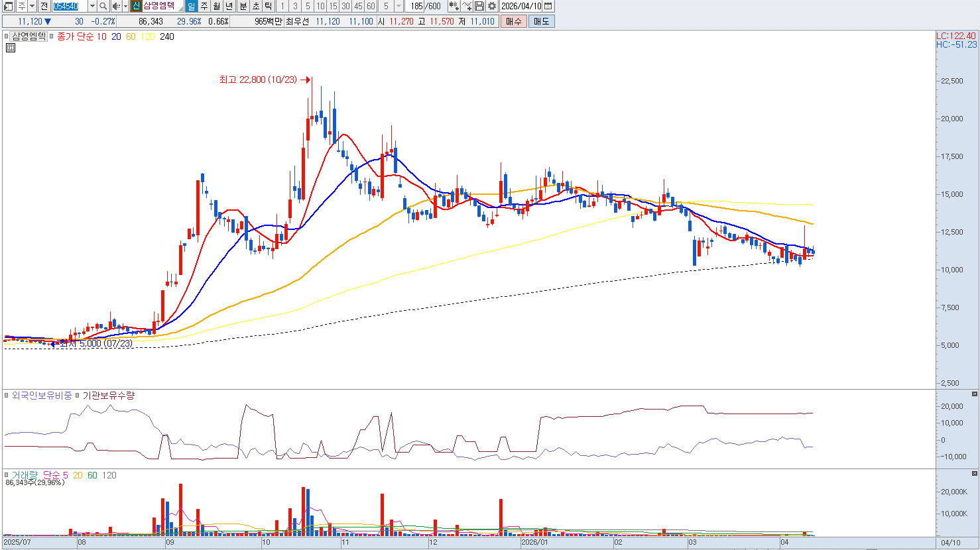
Task: Toggle the daily (일) period button
Action: [191, 6]
